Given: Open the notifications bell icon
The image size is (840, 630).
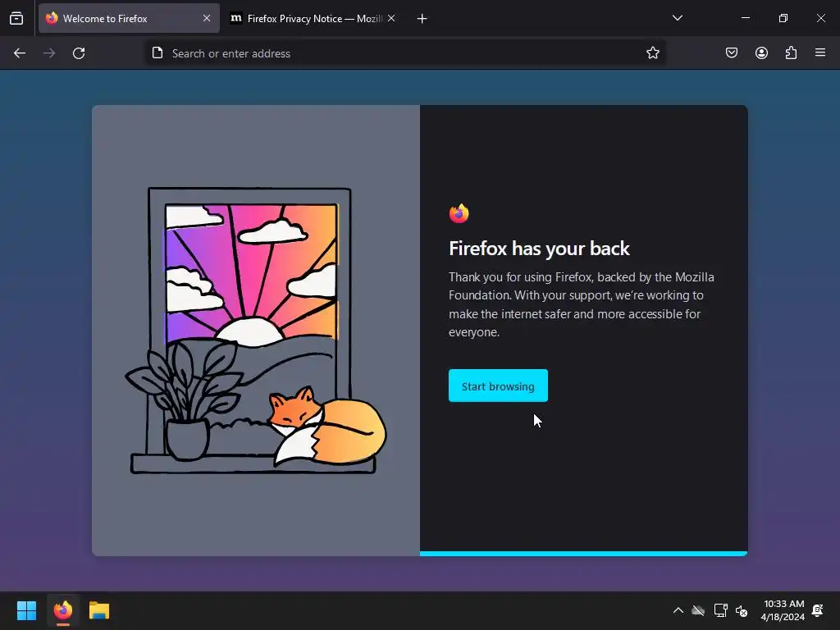Looking at the screenshot, I should pyautogui.click(x=818, y=610).
